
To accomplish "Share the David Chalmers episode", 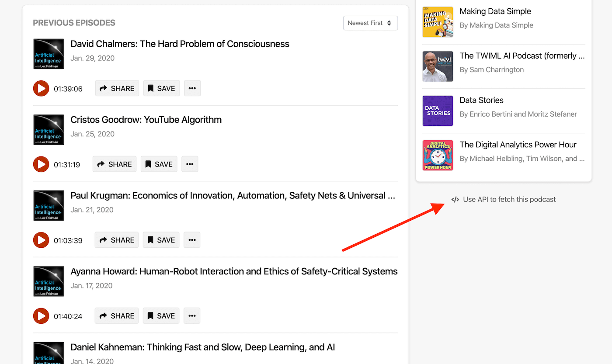I will pos(117,88).
